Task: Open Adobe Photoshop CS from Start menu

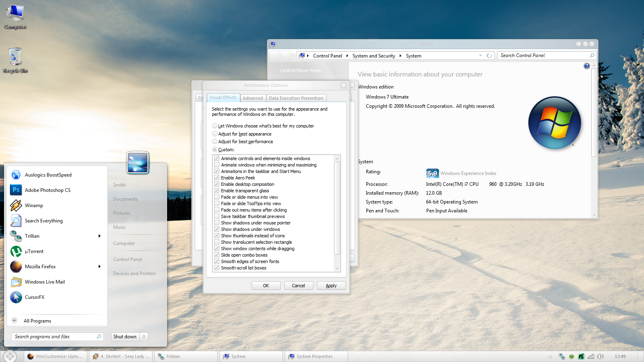Action: tap(47, 190)
